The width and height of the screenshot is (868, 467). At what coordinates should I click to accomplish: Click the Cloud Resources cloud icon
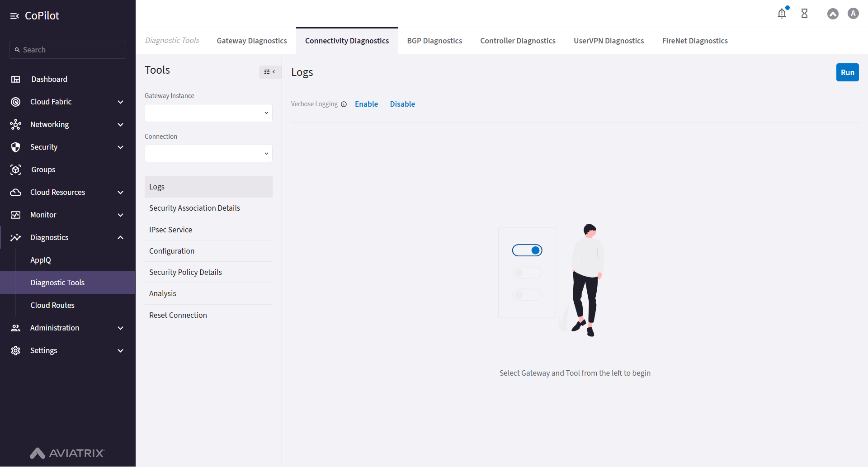point(16,192)
